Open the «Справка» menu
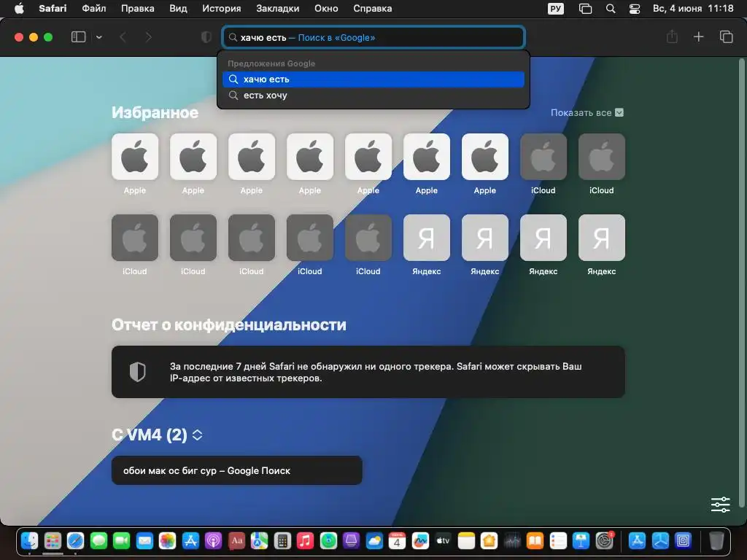This screenshot has height=560, width=747. [x=373, y=9]
